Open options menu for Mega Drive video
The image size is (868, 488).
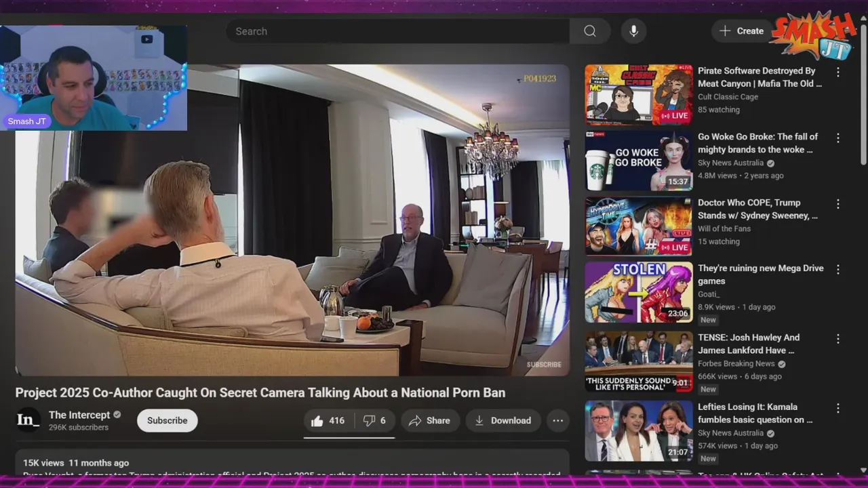(838, 269)
